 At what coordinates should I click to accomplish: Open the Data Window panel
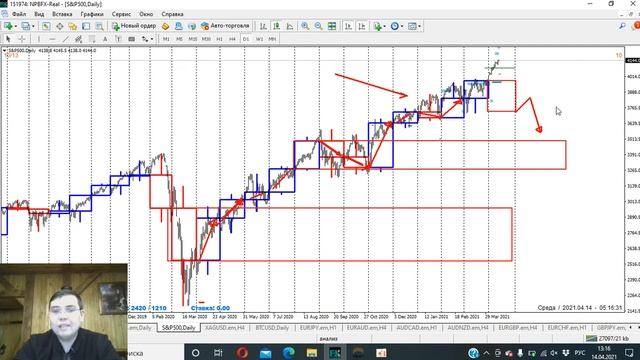pos(60,26)
